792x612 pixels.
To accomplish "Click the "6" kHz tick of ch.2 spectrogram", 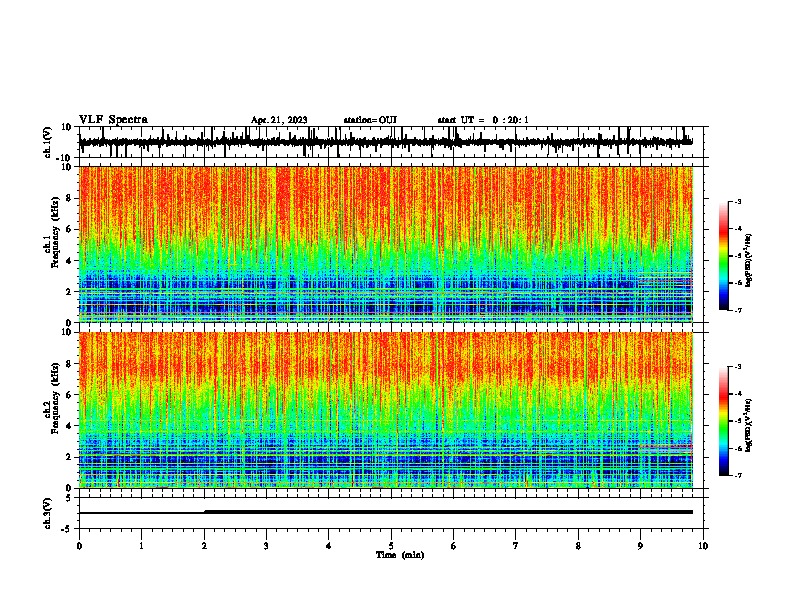I will pyautogui.click(x=69, y=394).
